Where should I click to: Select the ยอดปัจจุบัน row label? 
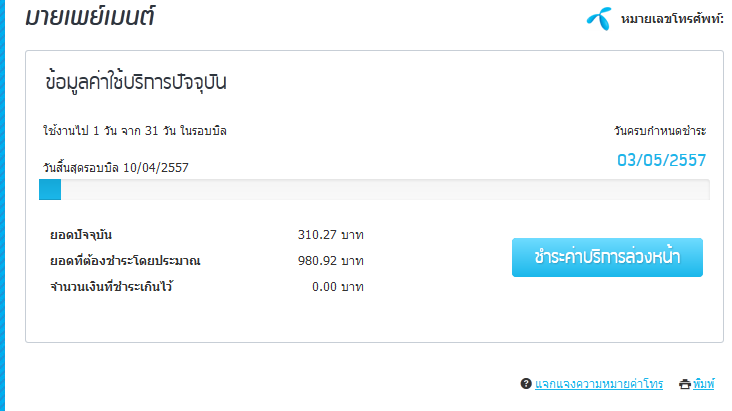click(84, 236)
